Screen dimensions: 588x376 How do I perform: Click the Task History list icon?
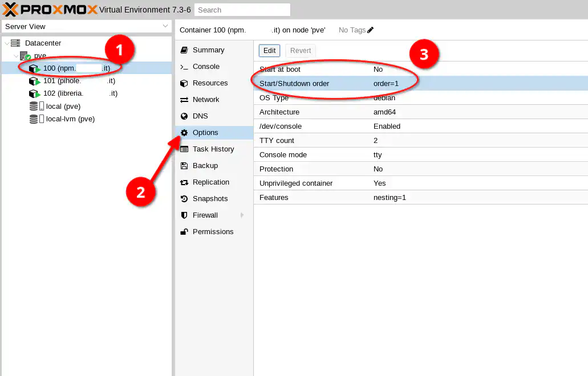[x=184, y=149]
